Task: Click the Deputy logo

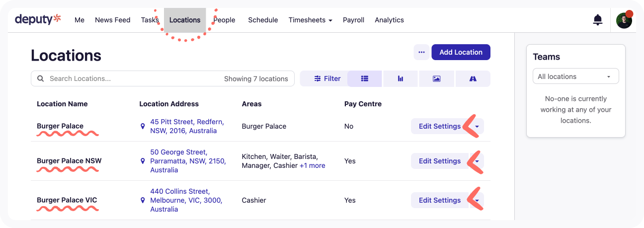Action: tap(38, 20)
